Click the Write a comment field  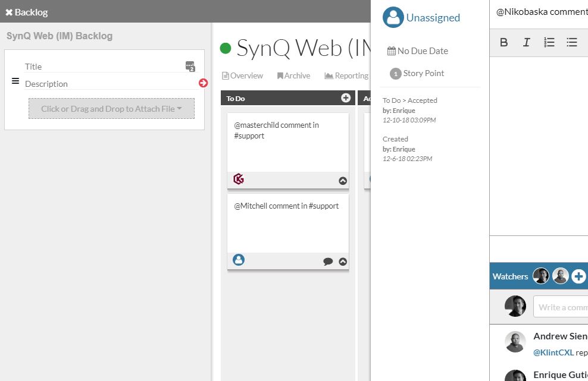point(561,307)
